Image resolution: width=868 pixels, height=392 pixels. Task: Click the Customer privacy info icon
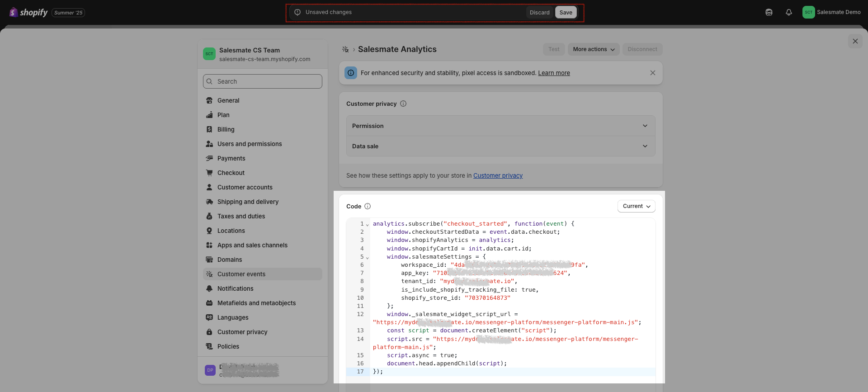pos(403,104)
